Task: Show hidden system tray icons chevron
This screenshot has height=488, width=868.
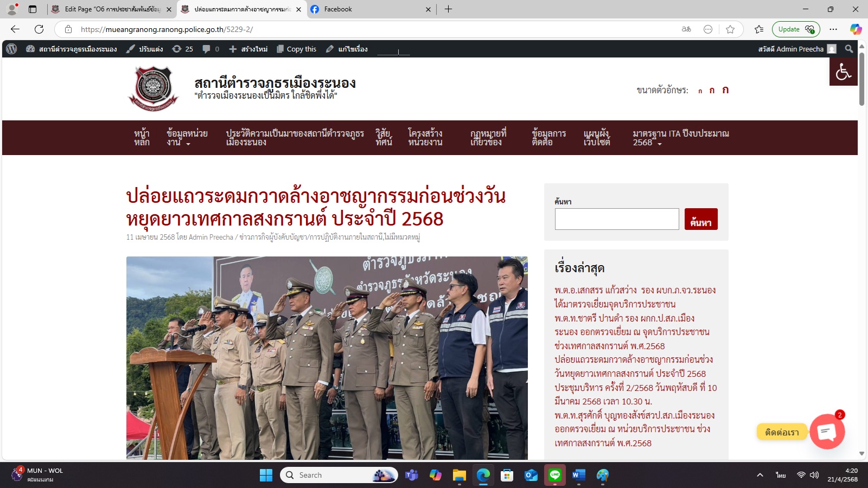Action: coord(760,476)
